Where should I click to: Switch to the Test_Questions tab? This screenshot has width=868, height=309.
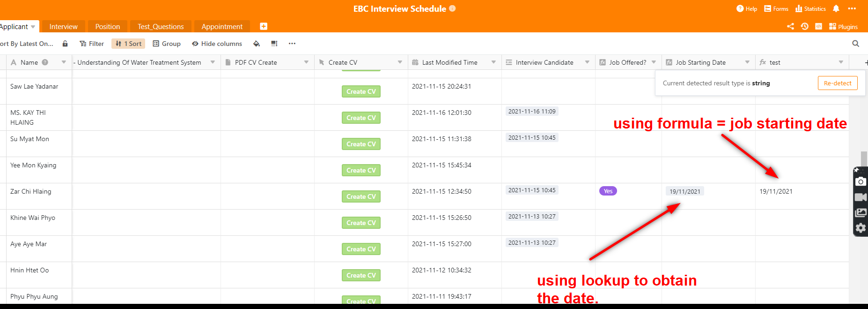(161, 27)
